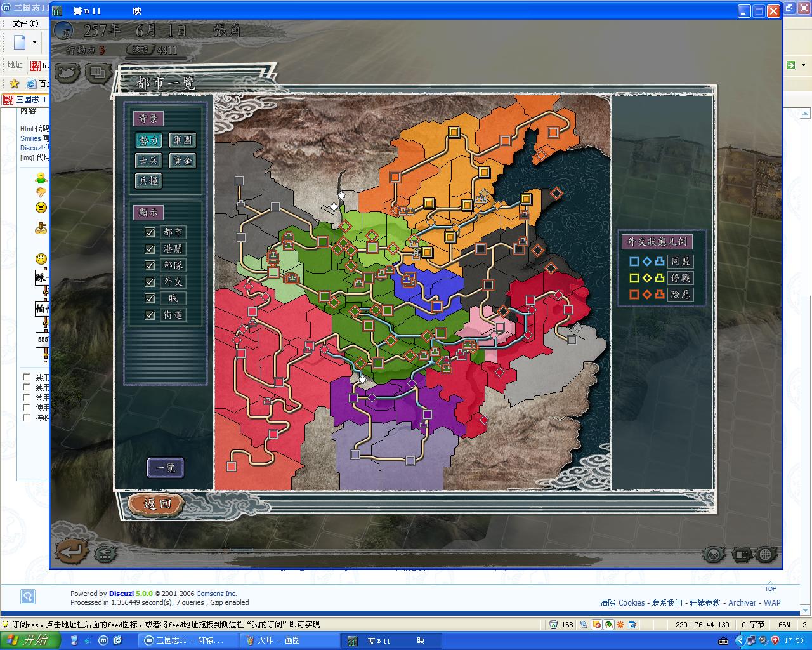Viewport: 812px width, 650px height.
Task: Click the yellow city square in orange territory
Action: click(x=454, y=132)
